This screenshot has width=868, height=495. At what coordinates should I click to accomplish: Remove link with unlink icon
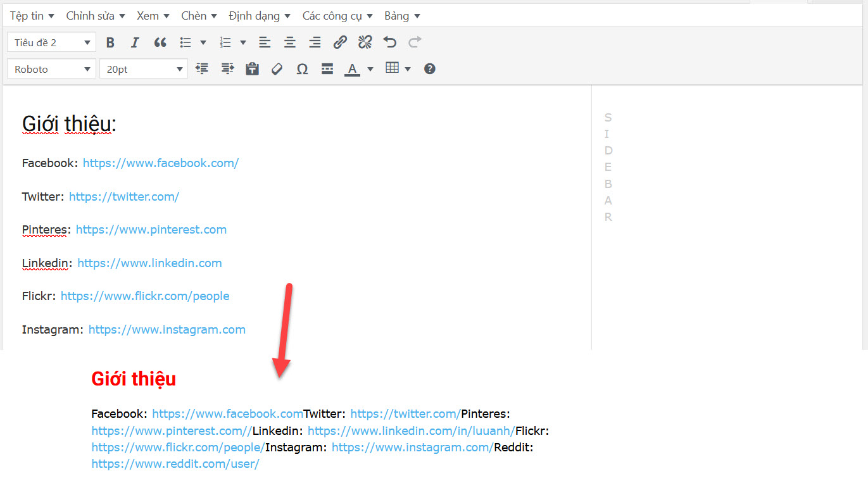365,42
